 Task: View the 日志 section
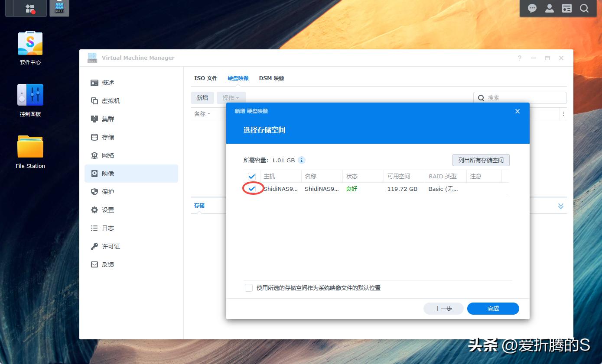pos(108,228)
